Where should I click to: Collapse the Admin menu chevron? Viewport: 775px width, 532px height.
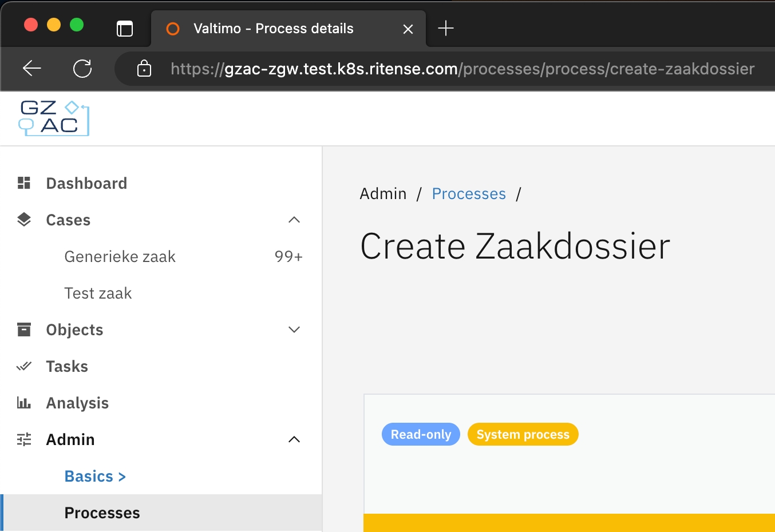[294, 439]
